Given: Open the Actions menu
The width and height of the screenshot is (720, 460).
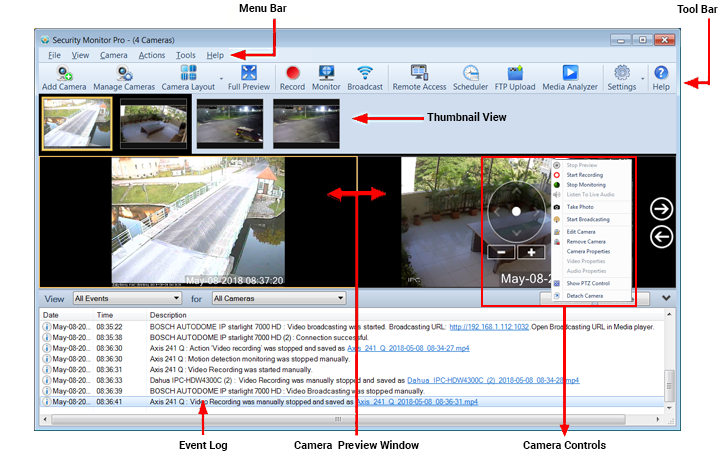Looking at the screenshot, I should pos(152,55).
